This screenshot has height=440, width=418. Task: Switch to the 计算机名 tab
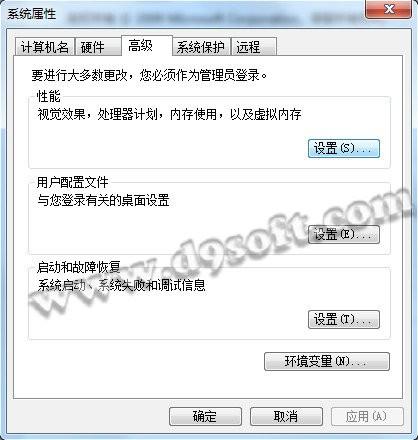point(45,47)
